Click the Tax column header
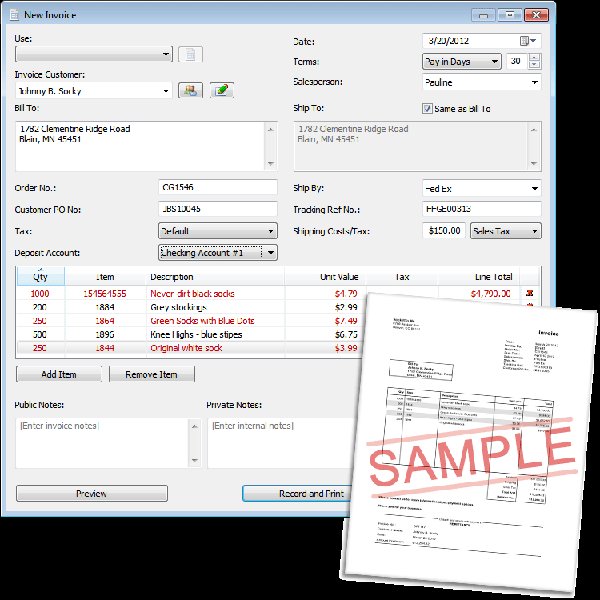Image resolution: width=600 pixels, height=600 pixels. pos(402,277)
